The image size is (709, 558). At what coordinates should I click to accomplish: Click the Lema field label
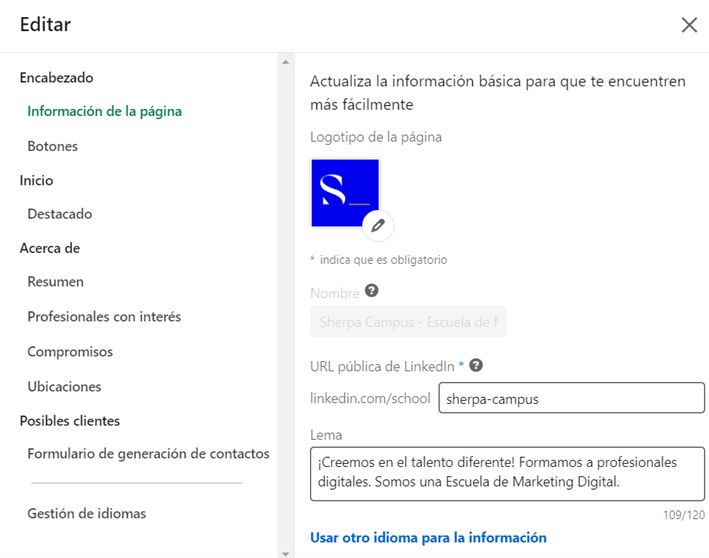326,435
